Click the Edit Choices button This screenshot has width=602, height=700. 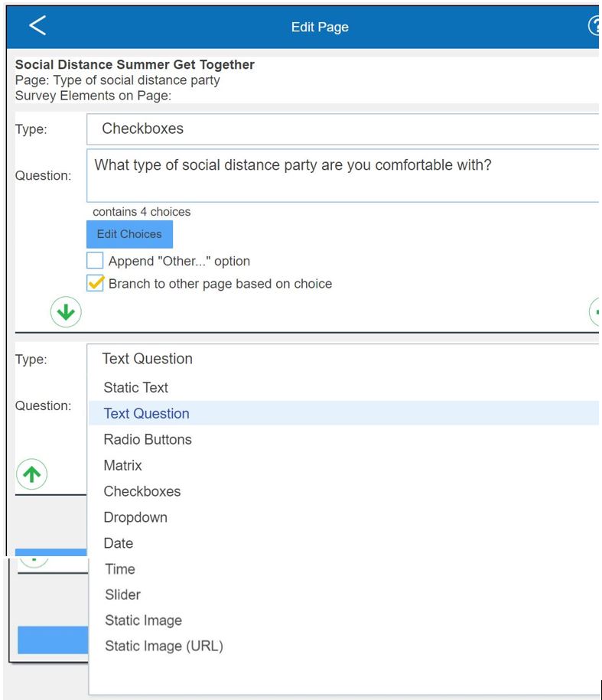click(x=129, y=234)
